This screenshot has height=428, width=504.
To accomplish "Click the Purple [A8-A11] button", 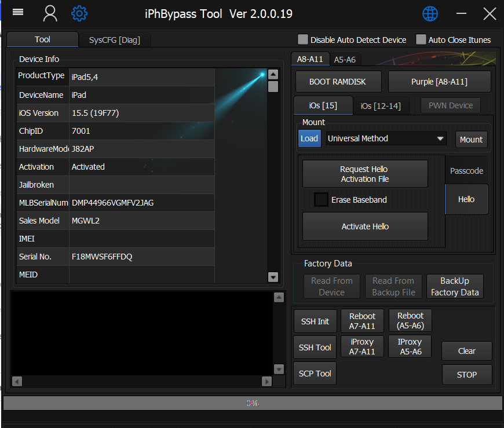I will pos(439,82).
